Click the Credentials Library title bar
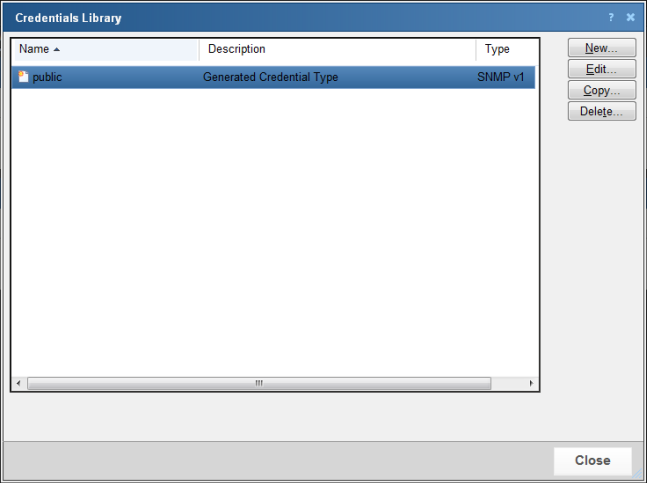Image resolution: width=647 pixels, height=483 pixels. (x=300, y=18)
